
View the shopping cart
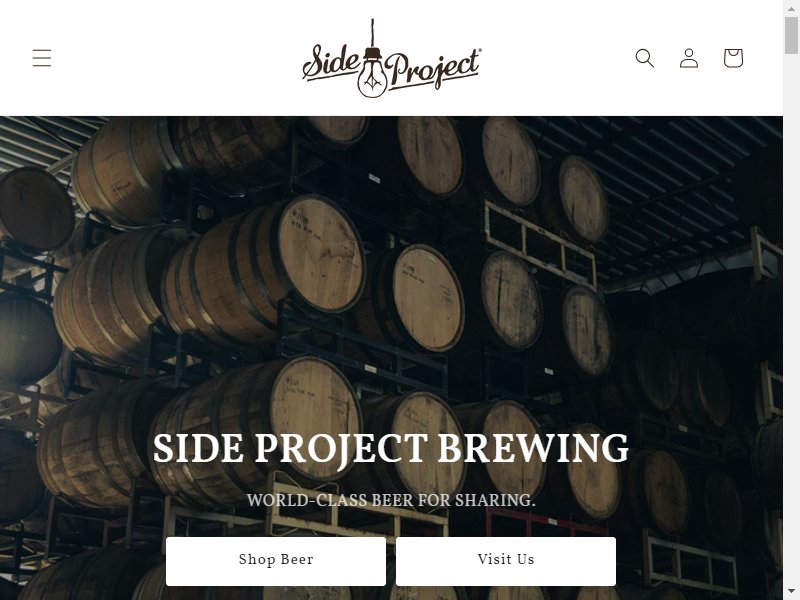733,58
